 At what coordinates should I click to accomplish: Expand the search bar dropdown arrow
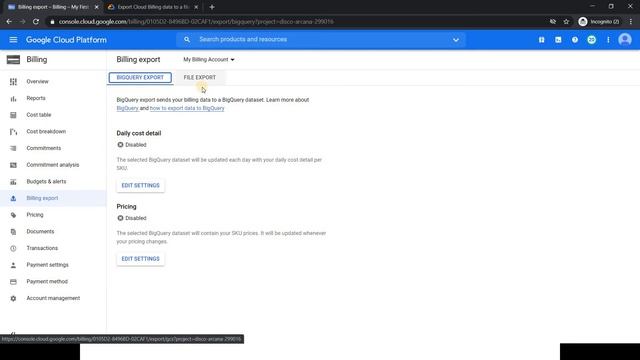point(456,40)
